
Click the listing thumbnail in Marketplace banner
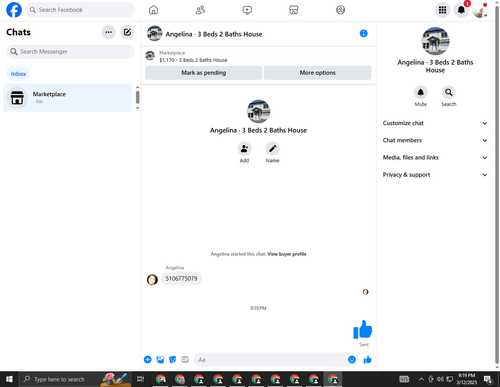[x=150, y=56]
